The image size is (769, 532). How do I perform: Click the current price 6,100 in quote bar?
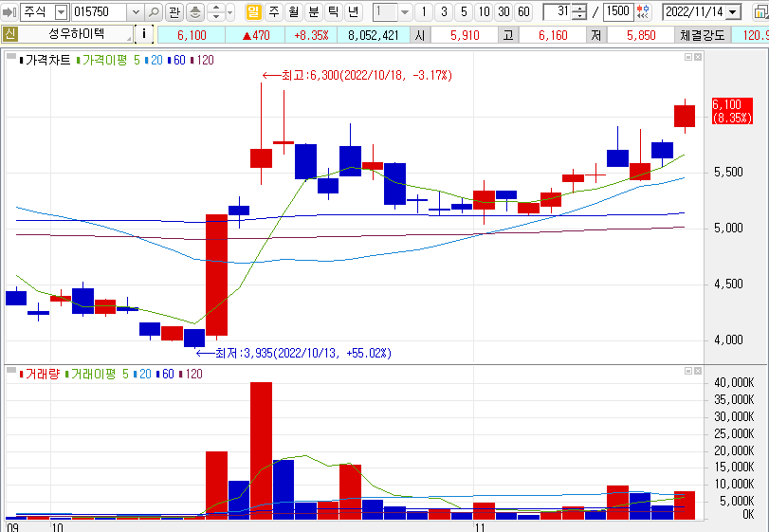click(x=192, y=35)
